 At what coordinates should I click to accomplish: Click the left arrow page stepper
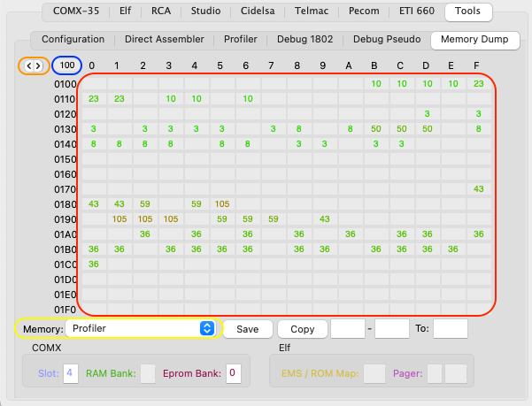29,65
